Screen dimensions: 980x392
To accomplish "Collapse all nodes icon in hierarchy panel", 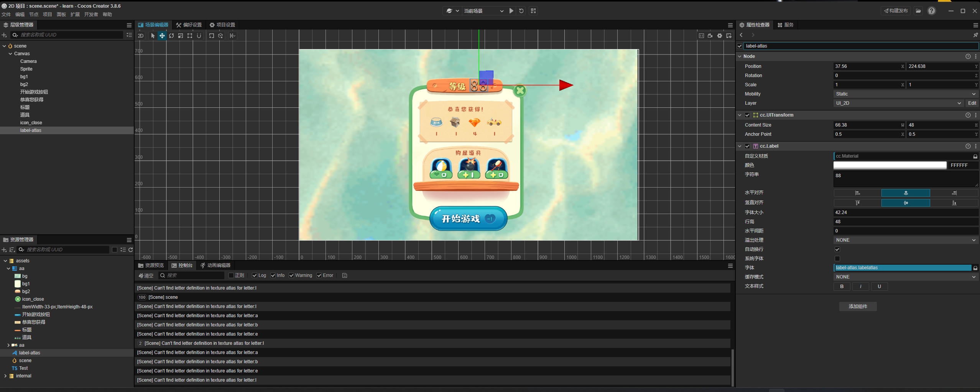I will [129, 35].
